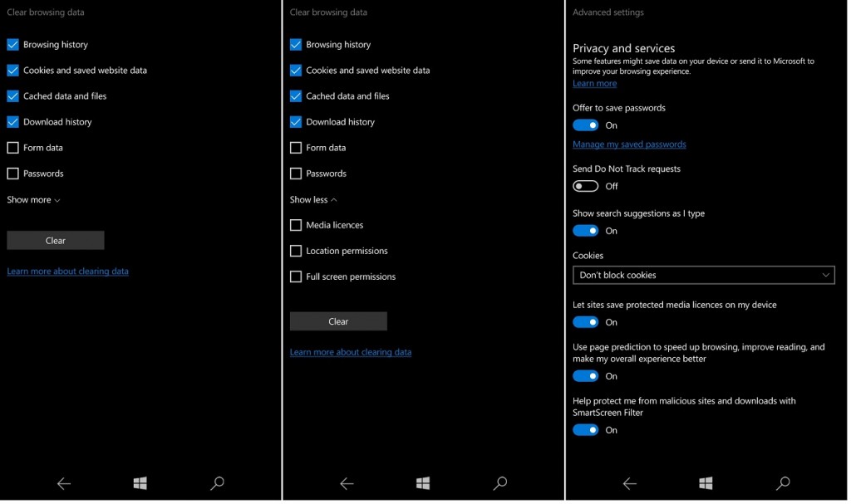This screenshot has height=504, width=851.
Task: Tap the search icon in the left screen
Action: pyautogui.click(x=217, y=483)
